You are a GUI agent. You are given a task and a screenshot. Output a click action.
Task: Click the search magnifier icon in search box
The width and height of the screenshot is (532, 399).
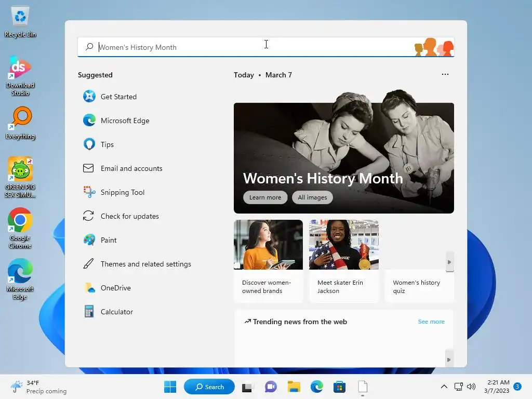coord(89,47)
